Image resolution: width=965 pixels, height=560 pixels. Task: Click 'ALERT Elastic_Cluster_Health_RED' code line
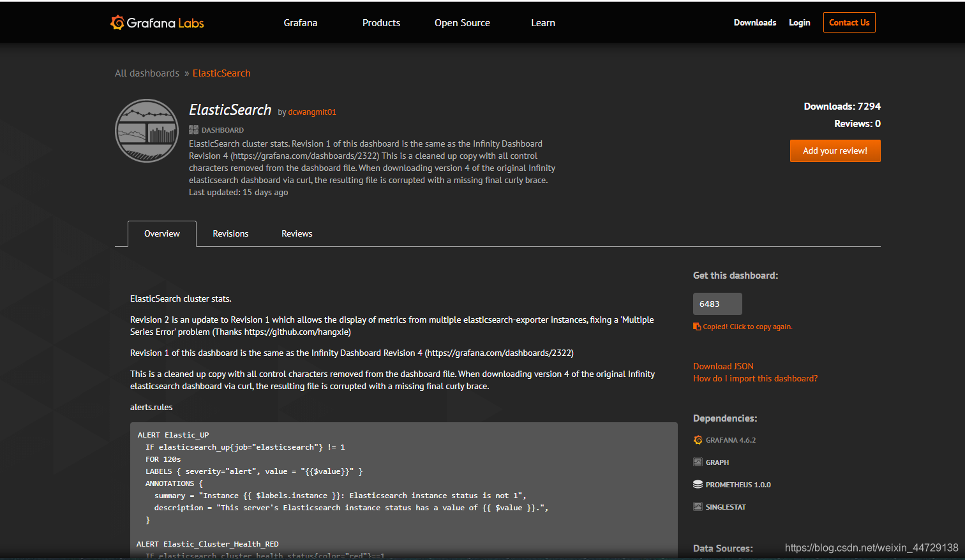click(207, 544)
